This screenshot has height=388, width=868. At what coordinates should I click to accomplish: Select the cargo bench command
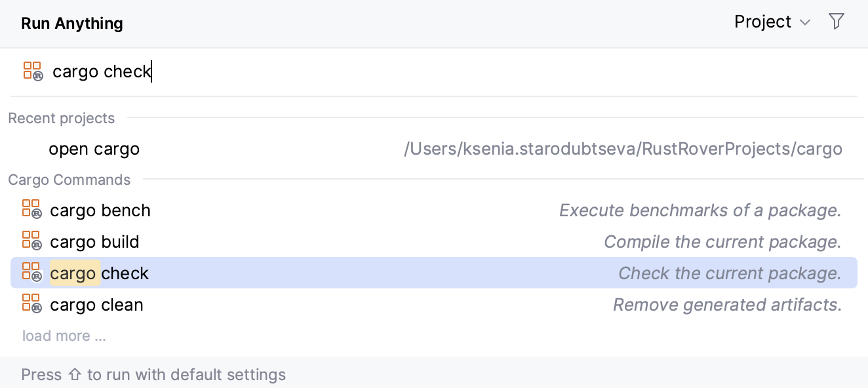pos(100,210)
